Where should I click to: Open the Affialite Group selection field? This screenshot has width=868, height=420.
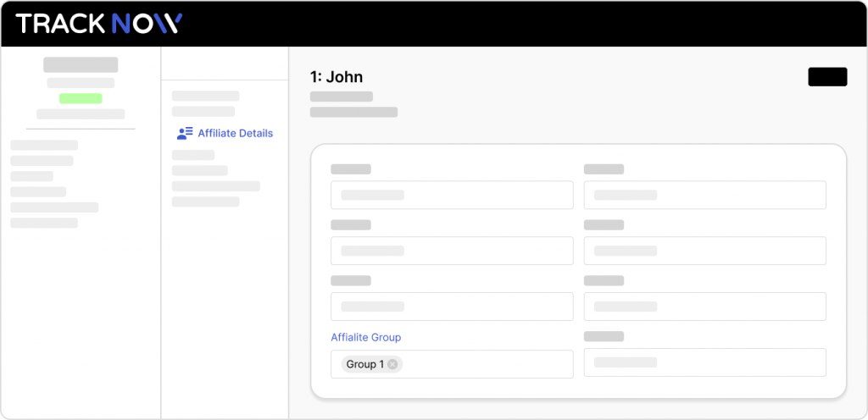(452, 364)
